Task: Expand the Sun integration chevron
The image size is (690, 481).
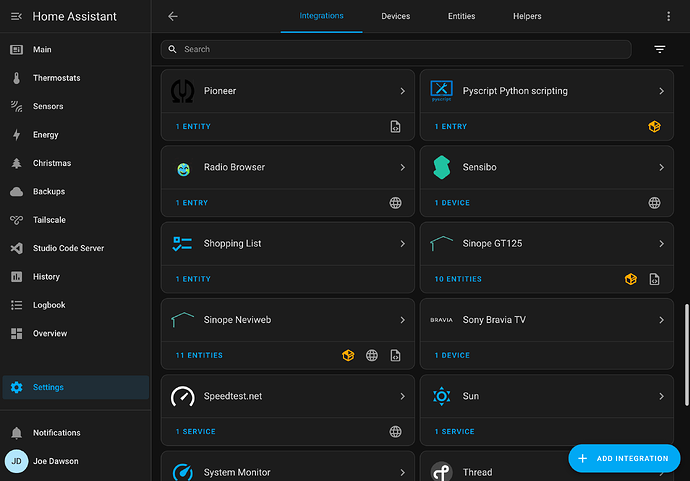Action: (661, 396)
